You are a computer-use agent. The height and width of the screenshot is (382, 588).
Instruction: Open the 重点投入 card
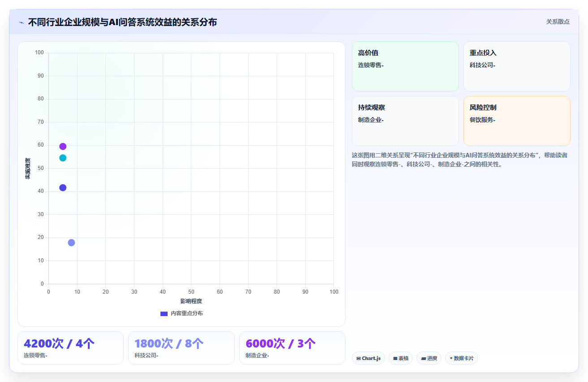point(517,66)
